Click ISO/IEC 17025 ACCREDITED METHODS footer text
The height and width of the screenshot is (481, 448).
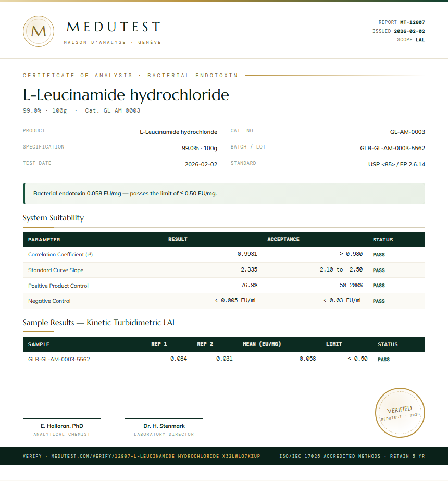tap(330, 456)
